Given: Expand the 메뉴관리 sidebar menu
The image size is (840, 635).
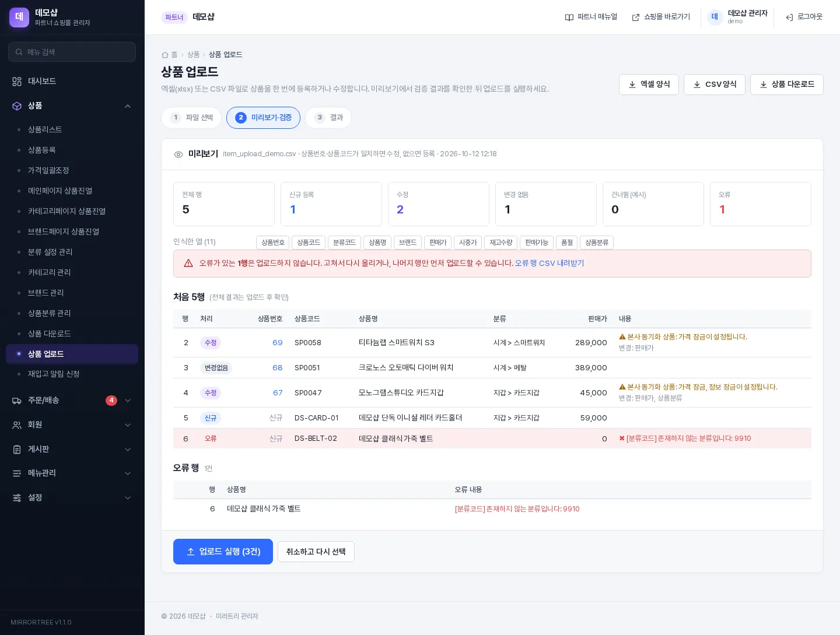Looking at the screenshot, I should point(128,473).
